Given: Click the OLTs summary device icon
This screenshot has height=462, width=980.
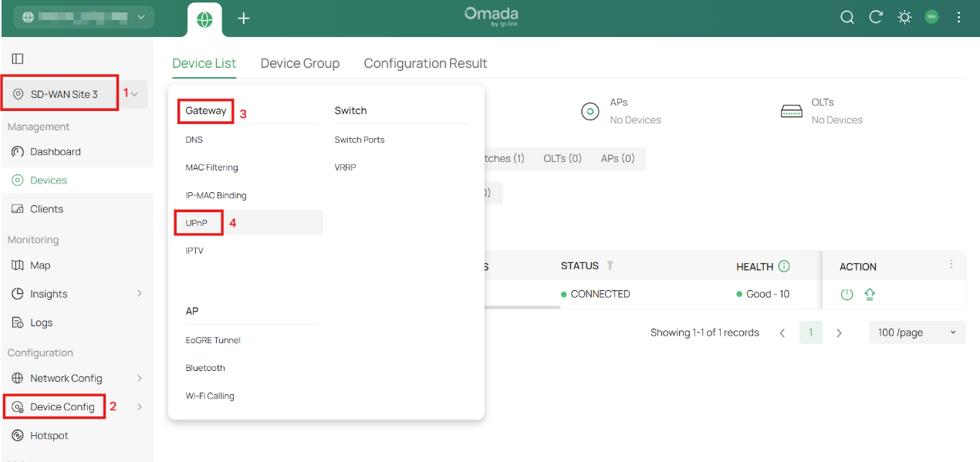Looking at the screenshot, I should click(792, 111).
